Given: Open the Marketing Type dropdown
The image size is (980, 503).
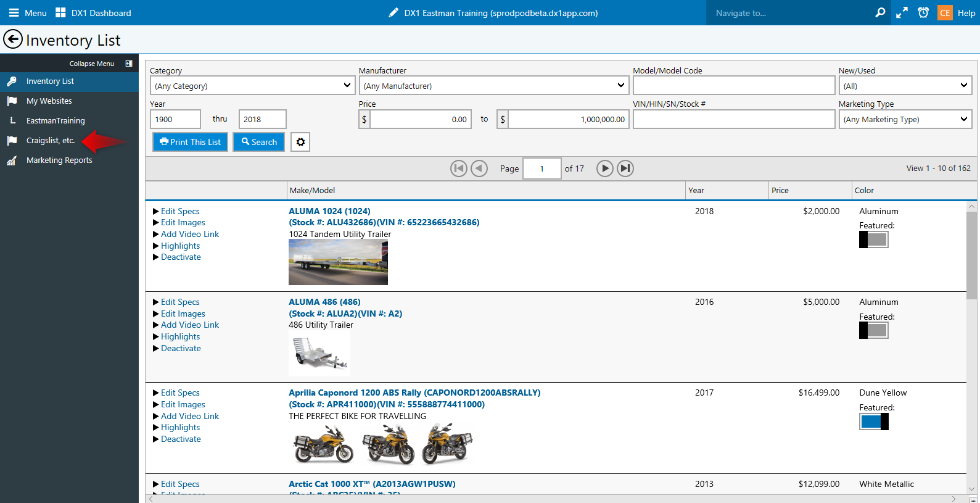Looking at the screenshot, I should click(x=905, y=119).
